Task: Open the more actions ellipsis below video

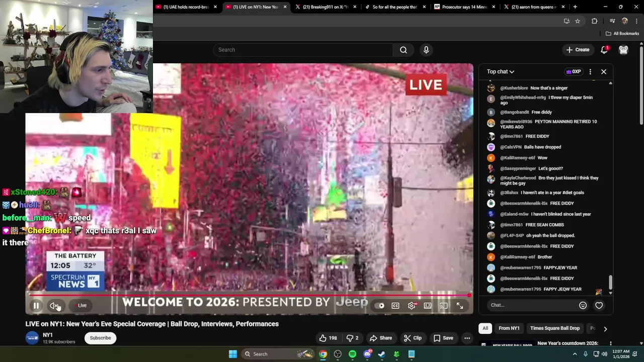Action: (467, 338)
